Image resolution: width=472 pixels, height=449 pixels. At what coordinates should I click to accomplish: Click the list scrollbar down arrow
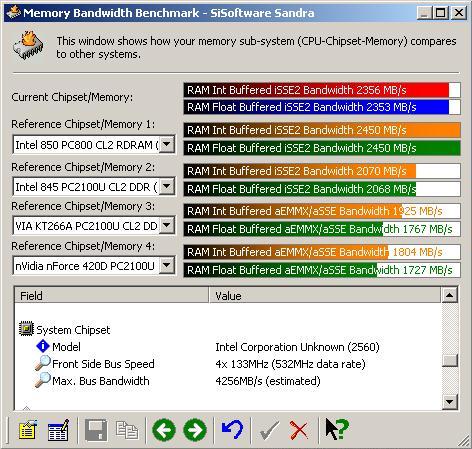pos(449,402)
